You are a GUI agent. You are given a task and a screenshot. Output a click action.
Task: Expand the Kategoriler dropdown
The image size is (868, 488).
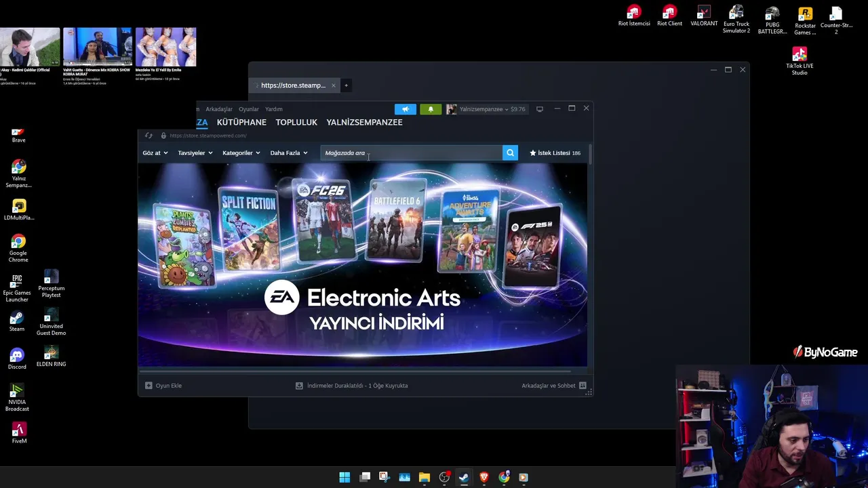coord(241,153)
